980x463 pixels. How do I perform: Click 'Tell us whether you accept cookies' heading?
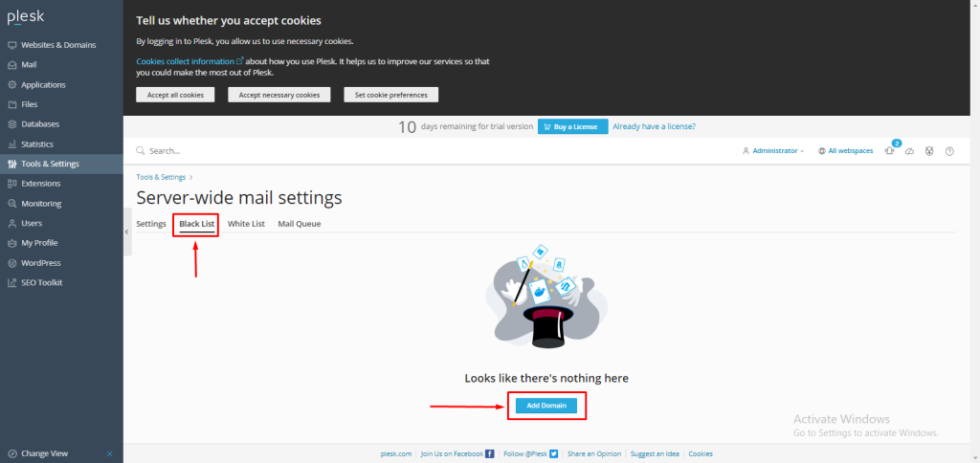(229, 21)
